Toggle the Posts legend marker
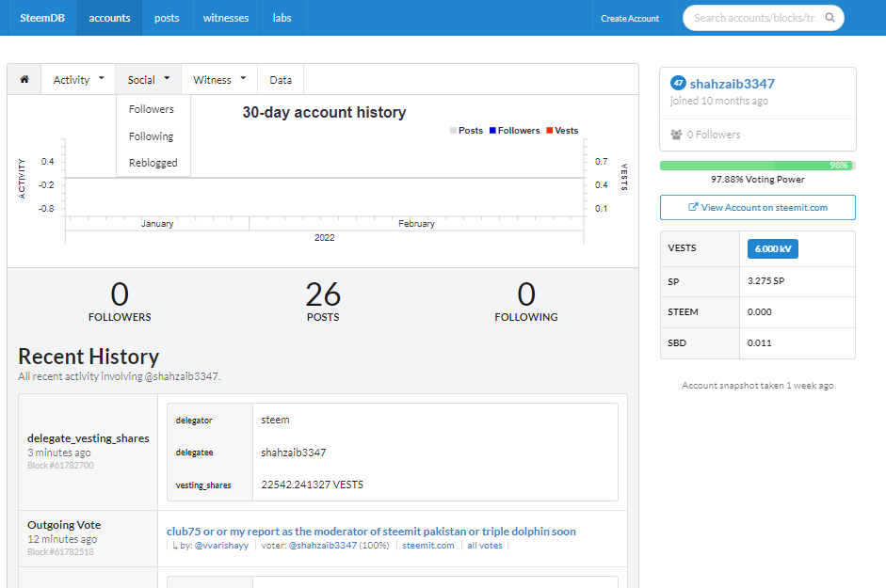This screenshot has height=588, width=886. coord(453,131)
